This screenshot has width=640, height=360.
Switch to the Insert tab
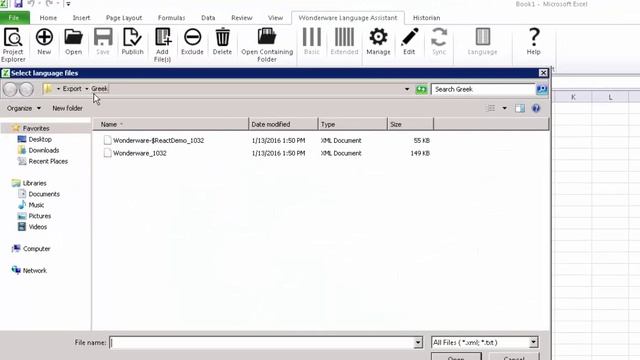point(81,18)
